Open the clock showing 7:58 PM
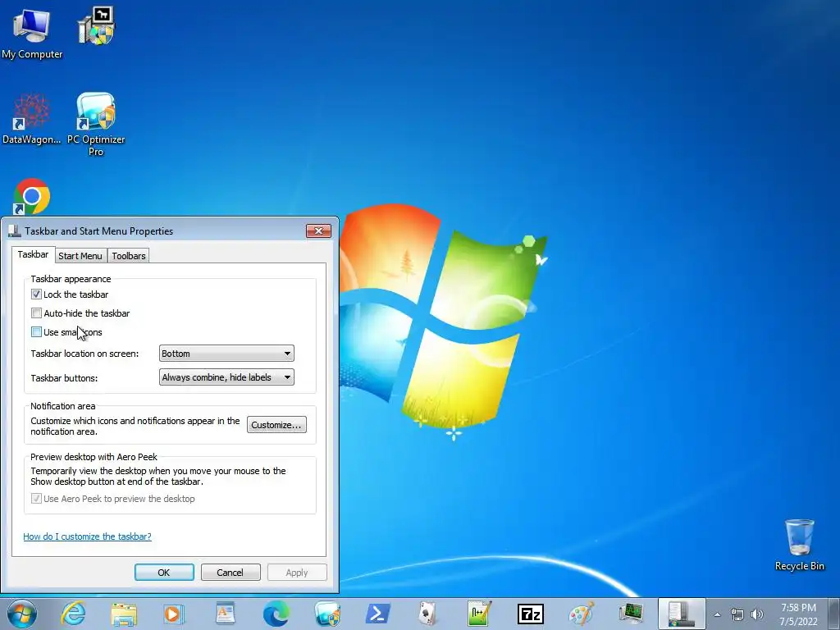This screenshot has width=840, height=630. [x=798, y=614]
